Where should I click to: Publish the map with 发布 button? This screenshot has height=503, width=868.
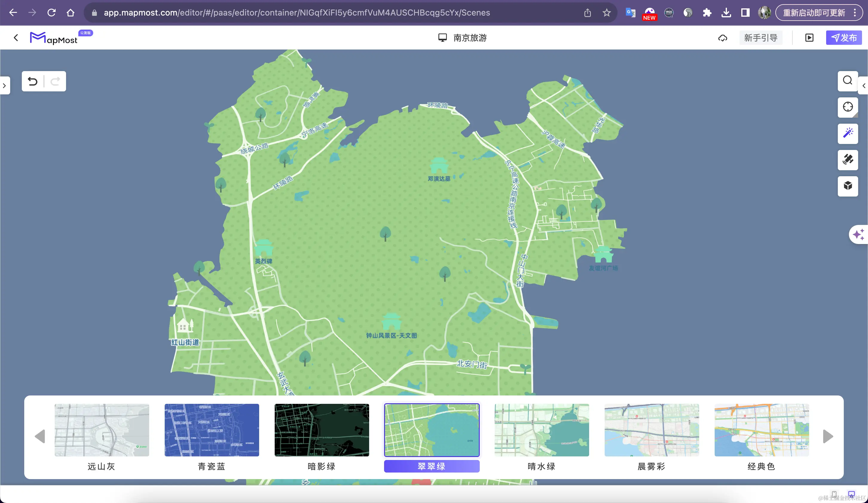click(843, 38)
